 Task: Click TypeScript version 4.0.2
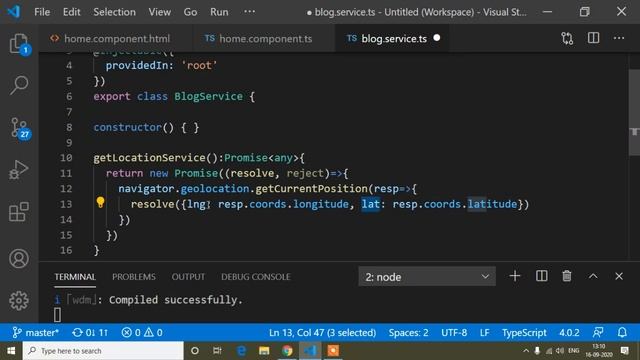[569, 333]
